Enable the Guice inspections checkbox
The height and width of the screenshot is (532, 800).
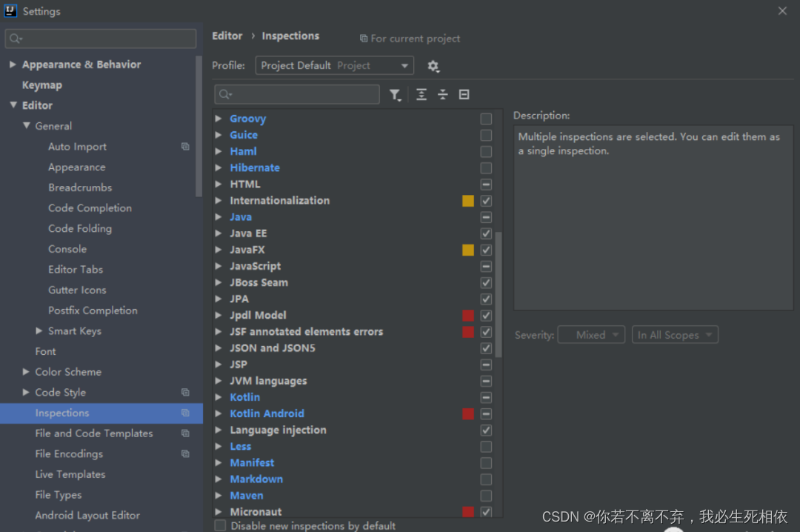(486, 135)
